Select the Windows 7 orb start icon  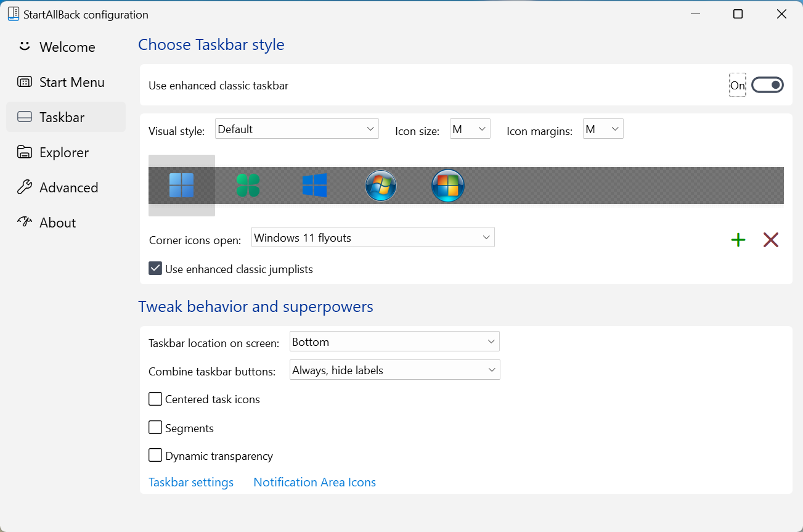click(x=381, y=185)
